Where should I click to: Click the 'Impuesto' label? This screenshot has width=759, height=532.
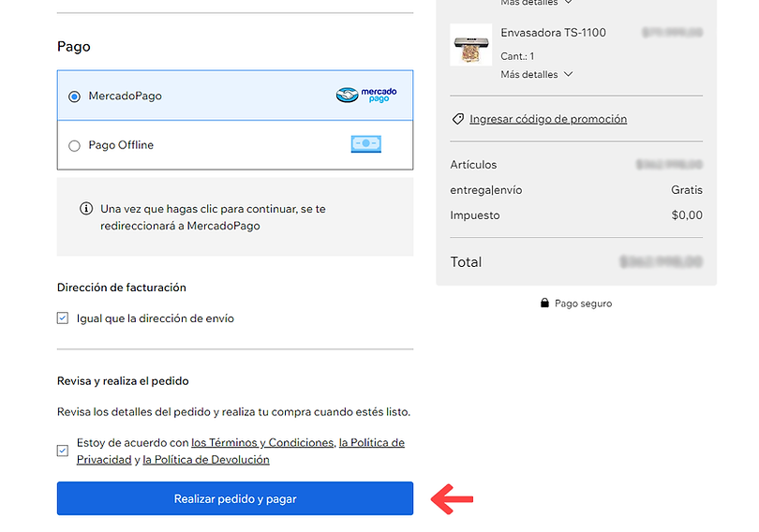click(x=475, y=215)
